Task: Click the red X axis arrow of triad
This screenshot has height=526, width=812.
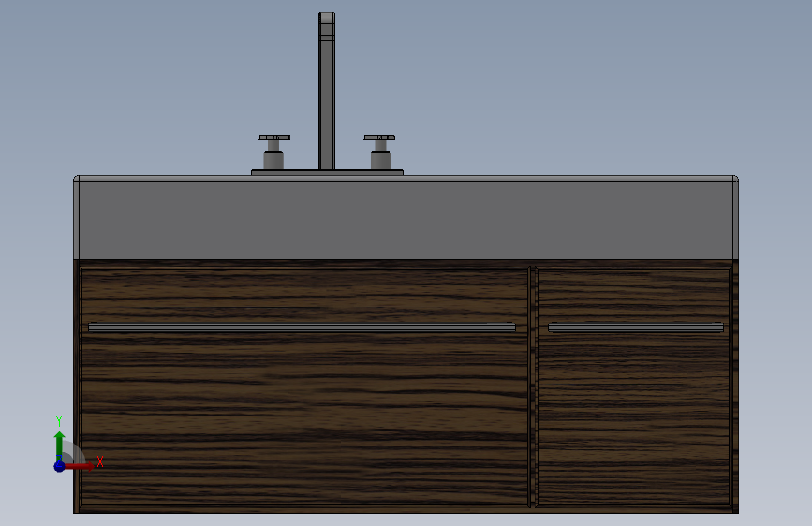Action: click(81, 466)
